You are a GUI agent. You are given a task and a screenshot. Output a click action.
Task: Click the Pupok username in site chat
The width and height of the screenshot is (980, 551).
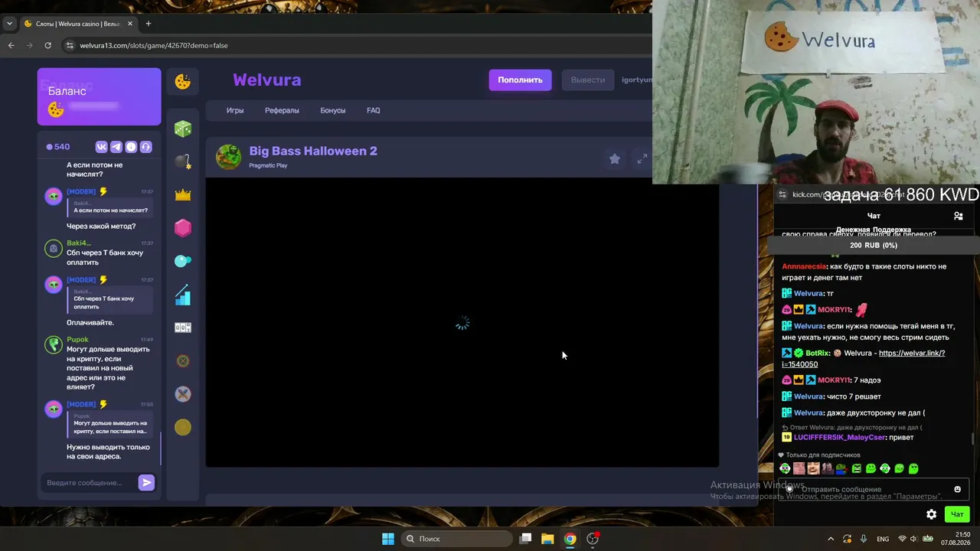(x=77, y=339)
